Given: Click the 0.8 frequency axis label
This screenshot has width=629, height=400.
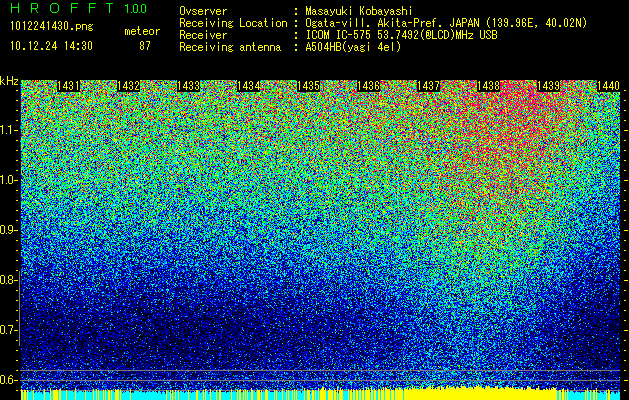Looking at the screenshot, I should point(9,280).
